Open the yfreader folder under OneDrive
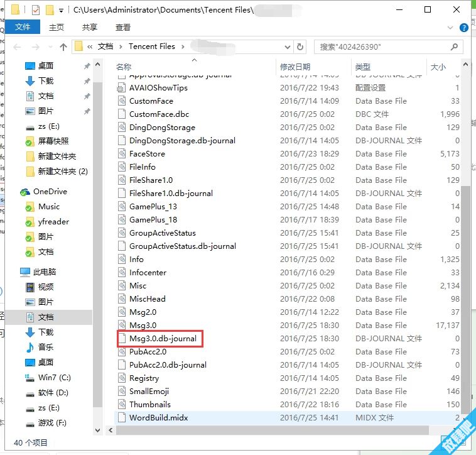 [54, 222]
